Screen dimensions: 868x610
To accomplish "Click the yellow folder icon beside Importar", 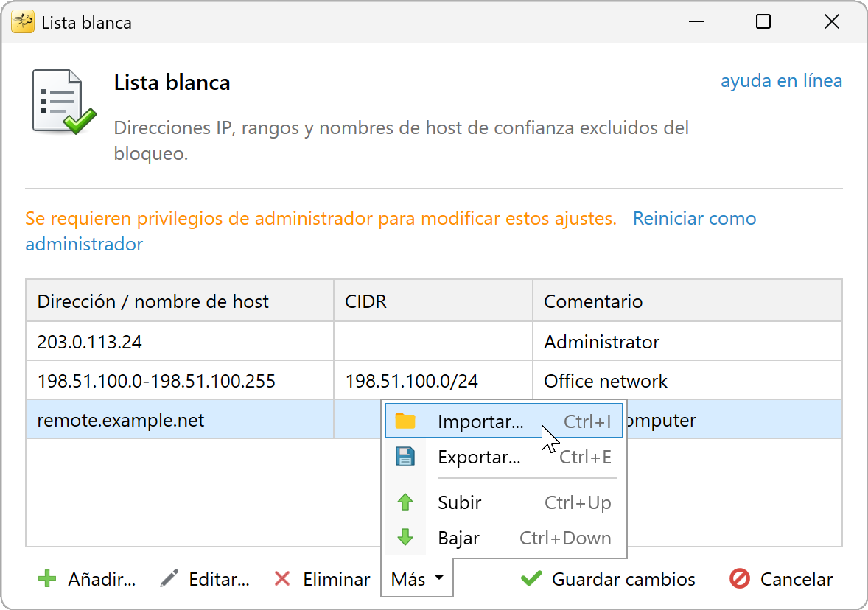I will point(405,421).
